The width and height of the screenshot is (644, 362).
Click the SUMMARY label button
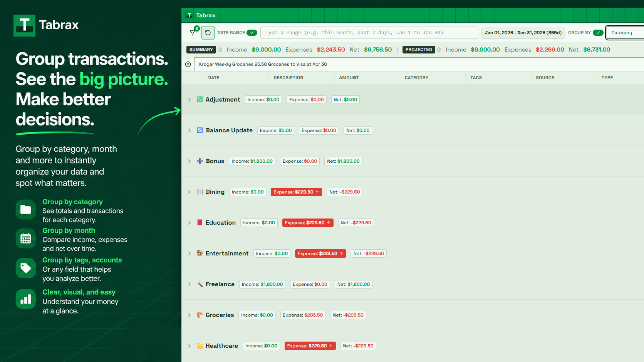click(x=201, y=50)
